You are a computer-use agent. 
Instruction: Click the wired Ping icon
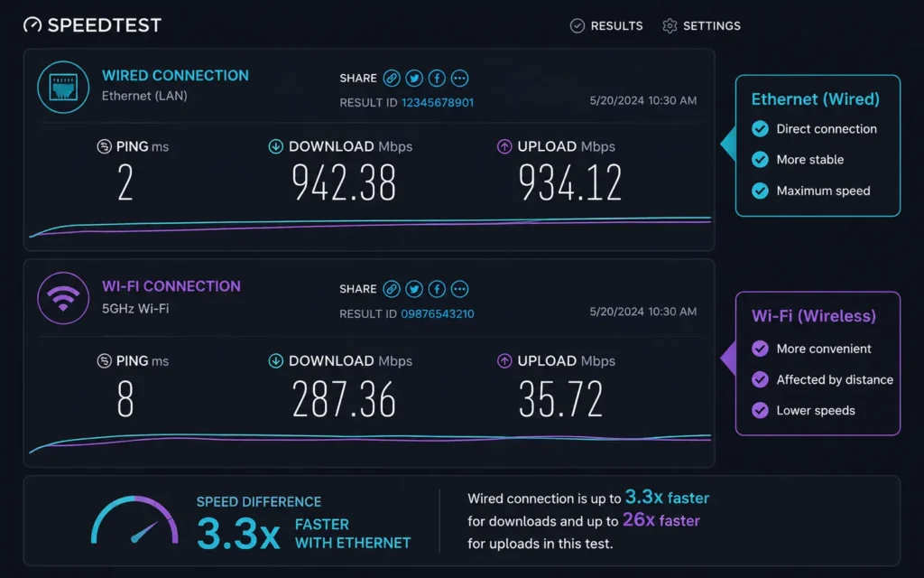tap(105, 146)
